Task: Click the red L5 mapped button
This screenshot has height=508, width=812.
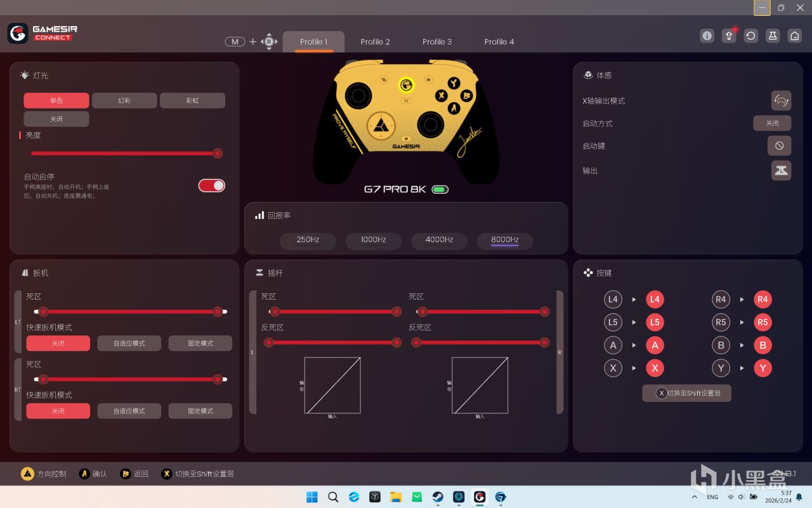Action: [x=655, y=323]
